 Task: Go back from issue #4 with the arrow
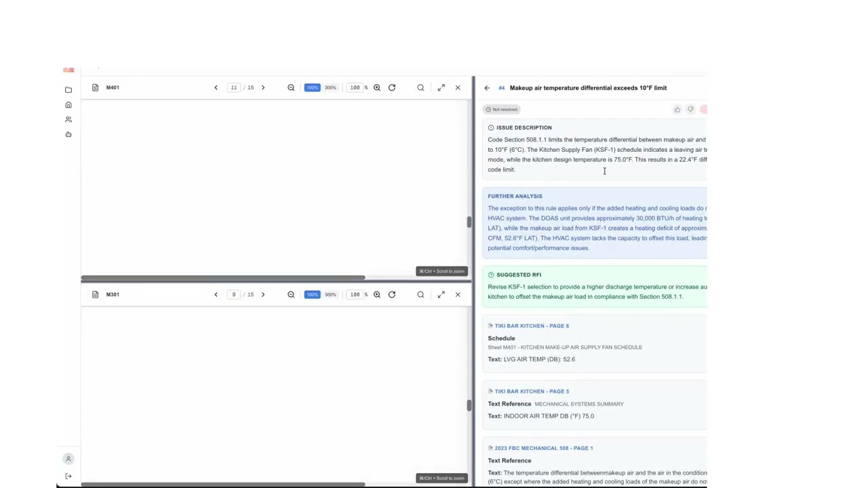click(x=487, y=88)
